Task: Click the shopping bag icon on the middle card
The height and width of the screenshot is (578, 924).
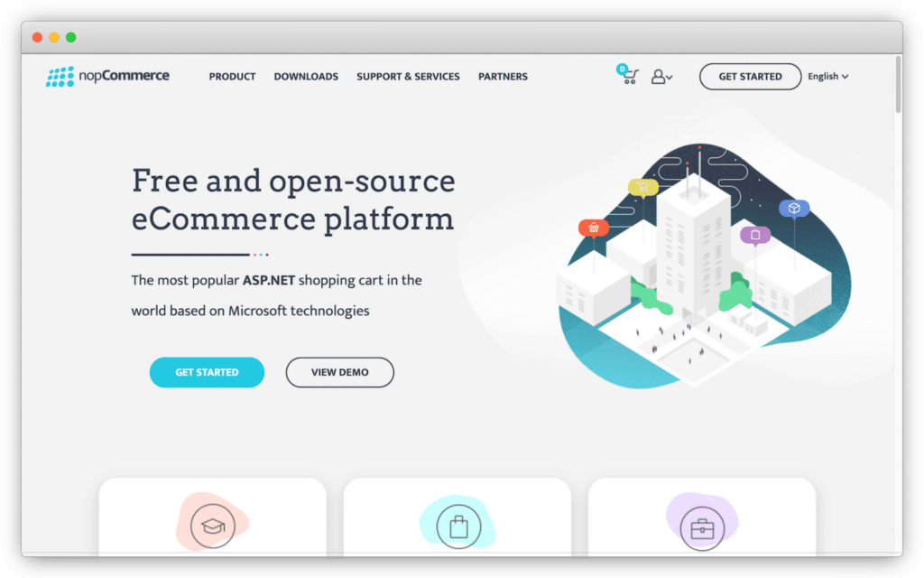Action: [457, 528]
